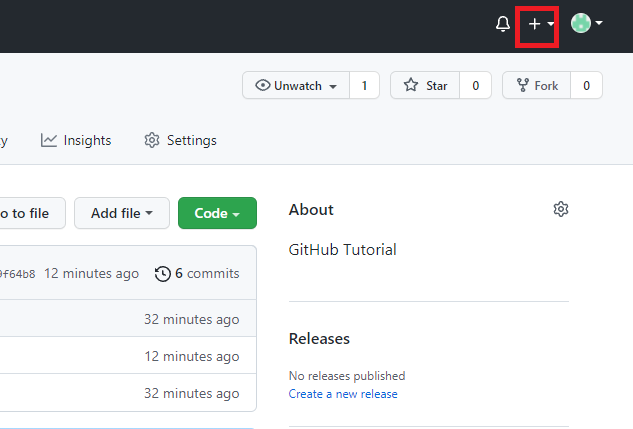Edit About details via gear icon
The image size is (633, 429).
click(x=561, y=209)
